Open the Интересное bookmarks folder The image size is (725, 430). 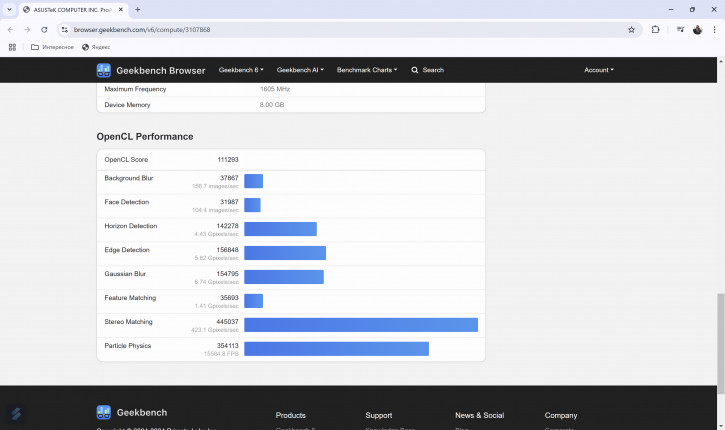pos(52,47)
